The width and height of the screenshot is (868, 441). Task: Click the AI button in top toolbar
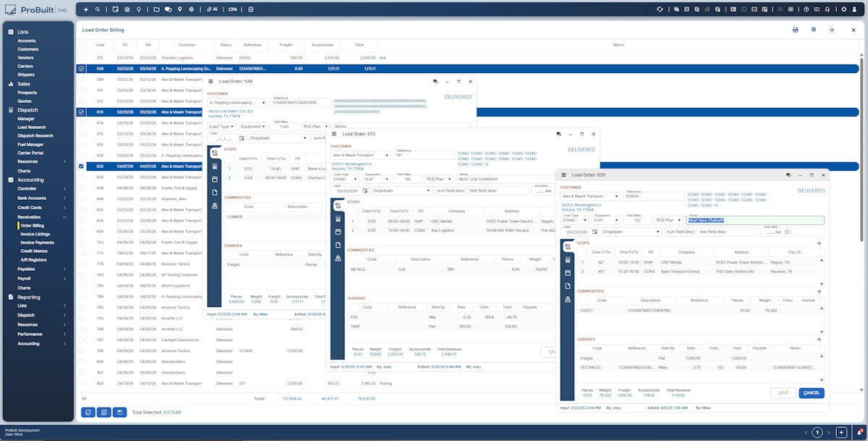tap(211, 9)
